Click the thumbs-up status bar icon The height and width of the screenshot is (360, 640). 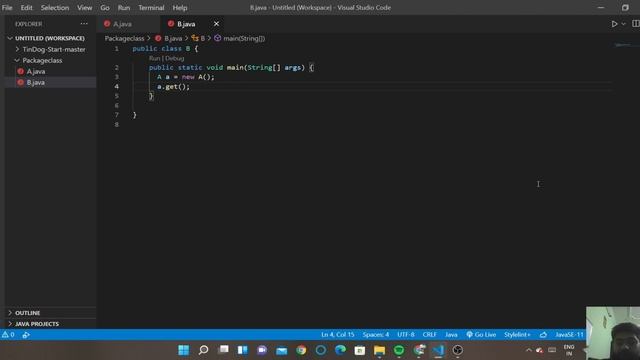543,335
